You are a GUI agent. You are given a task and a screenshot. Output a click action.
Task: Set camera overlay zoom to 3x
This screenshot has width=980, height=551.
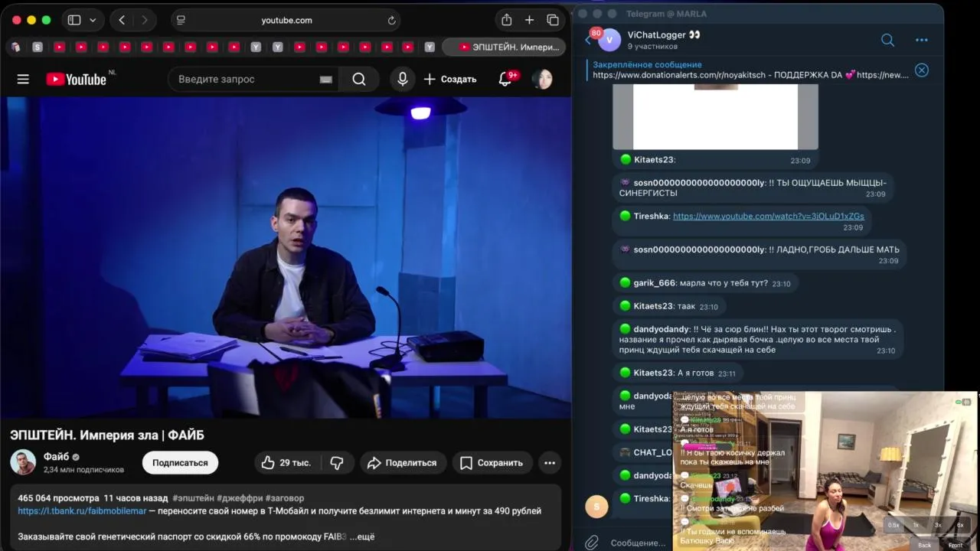pyautogui.click(x=938, y=525)
